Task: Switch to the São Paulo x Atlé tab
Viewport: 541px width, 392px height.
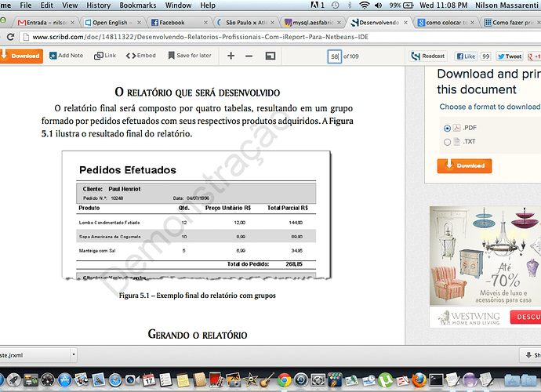Action: click(245, 23)
